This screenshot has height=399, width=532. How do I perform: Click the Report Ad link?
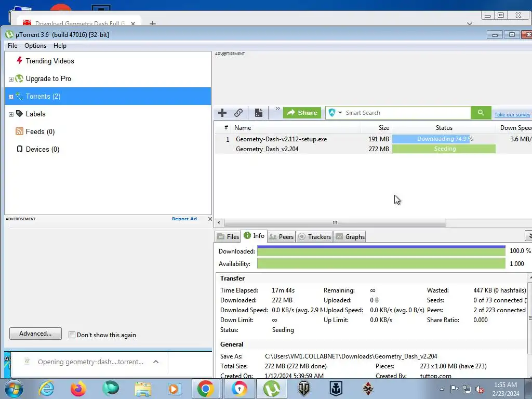click(x=184, y=219)
